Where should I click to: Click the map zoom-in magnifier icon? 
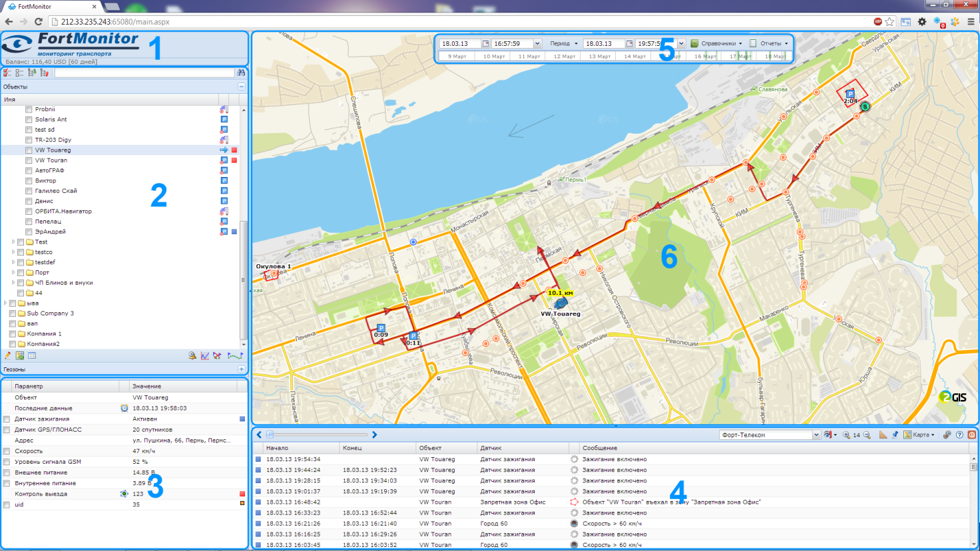point(846,435)
